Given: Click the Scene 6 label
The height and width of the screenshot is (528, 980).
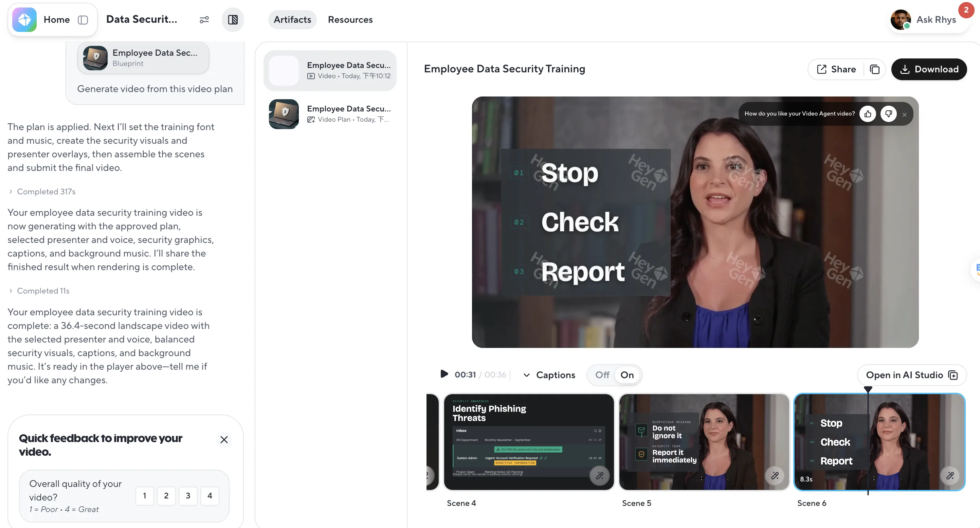Looking at the screenshot, I should (x=812, y=503).
